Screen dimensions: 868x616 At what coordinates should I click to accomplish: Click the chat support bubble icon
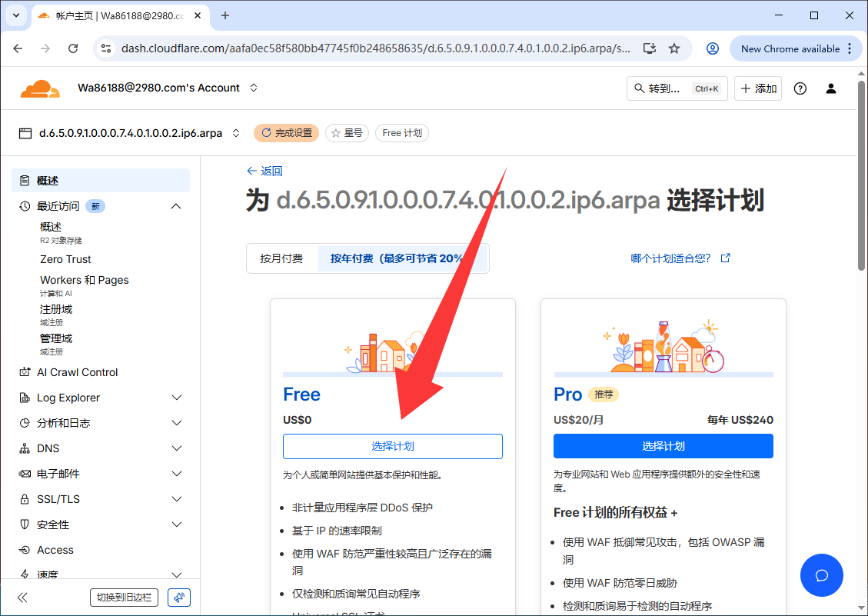point(821,575)
